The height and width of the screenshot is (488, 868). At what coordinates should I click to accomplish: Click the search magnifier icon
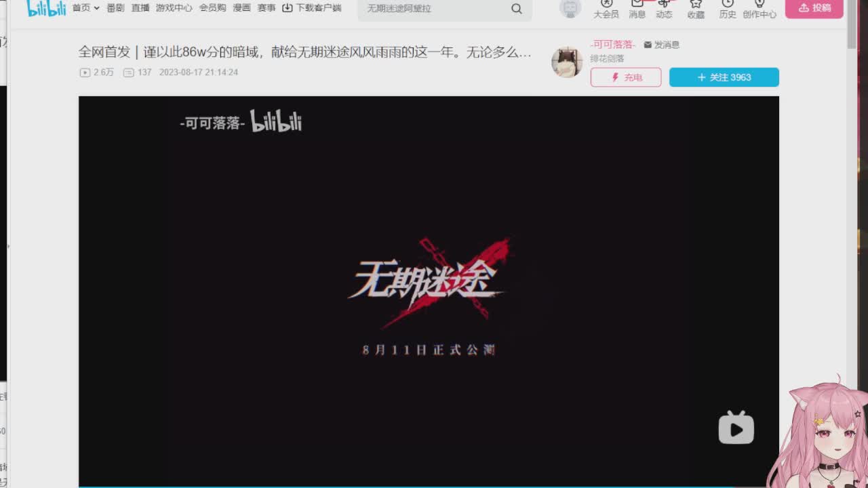[x=517, y=9]
